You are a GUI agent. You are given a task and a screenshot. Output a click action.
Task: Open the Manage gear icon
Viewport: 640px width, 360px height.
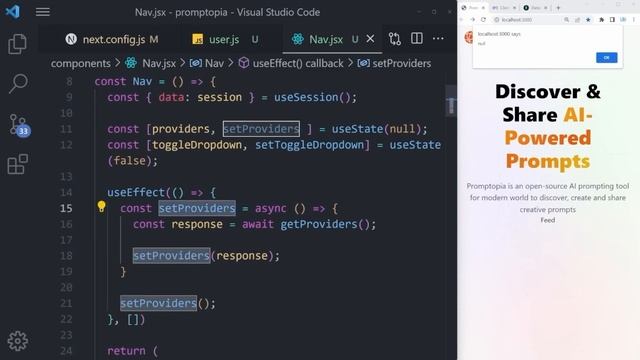pyautogui.click(x=18, y=341)
